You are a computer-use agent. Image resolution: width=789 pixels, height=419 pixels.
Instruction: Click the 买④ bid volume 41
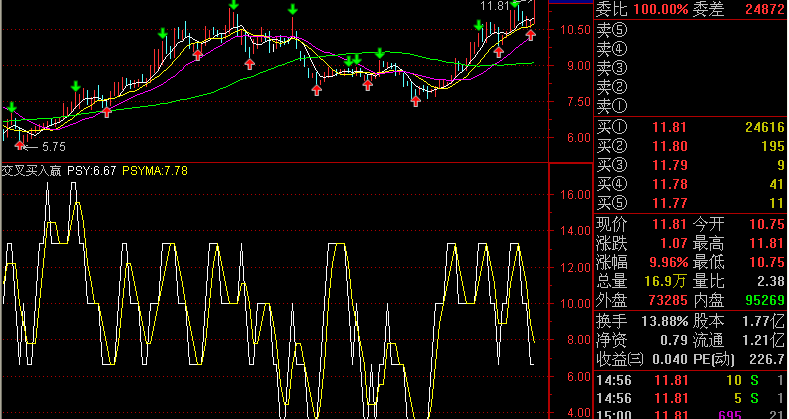777,184
